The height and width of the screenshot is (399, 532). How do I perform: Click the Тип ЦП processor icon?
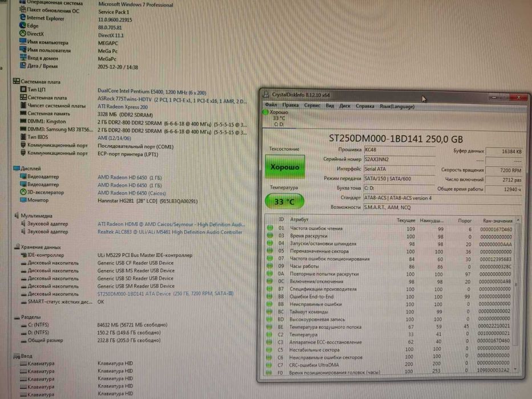pos(23,89)
